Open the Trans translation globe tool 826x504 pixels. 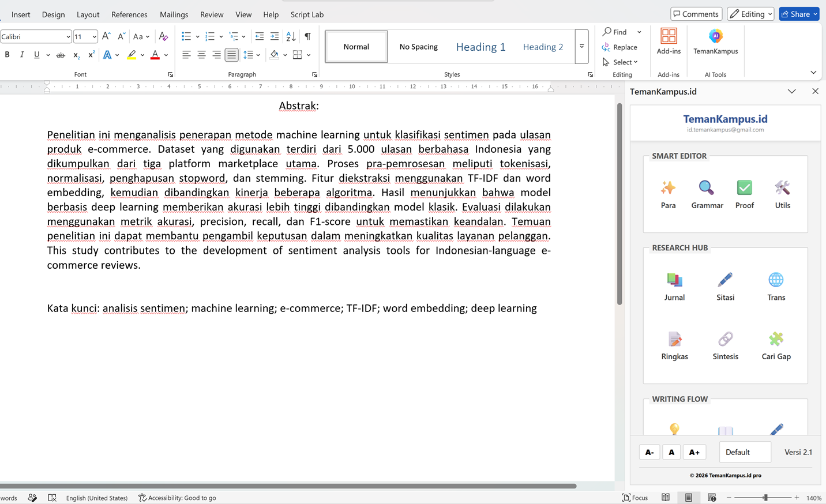click(776, 287)
